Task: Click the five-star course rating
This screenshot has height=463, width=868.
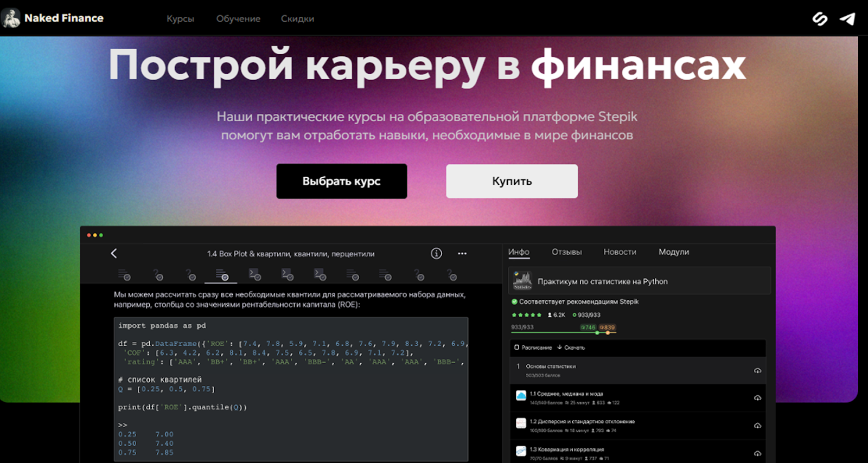Action: [x=526, y=315]
